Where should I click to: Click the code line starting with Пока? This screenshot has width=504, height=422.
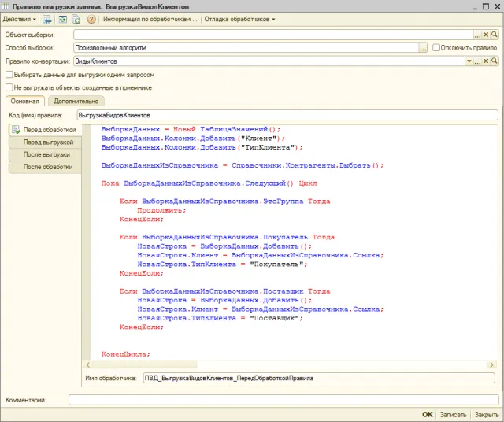tap(209, 183)
